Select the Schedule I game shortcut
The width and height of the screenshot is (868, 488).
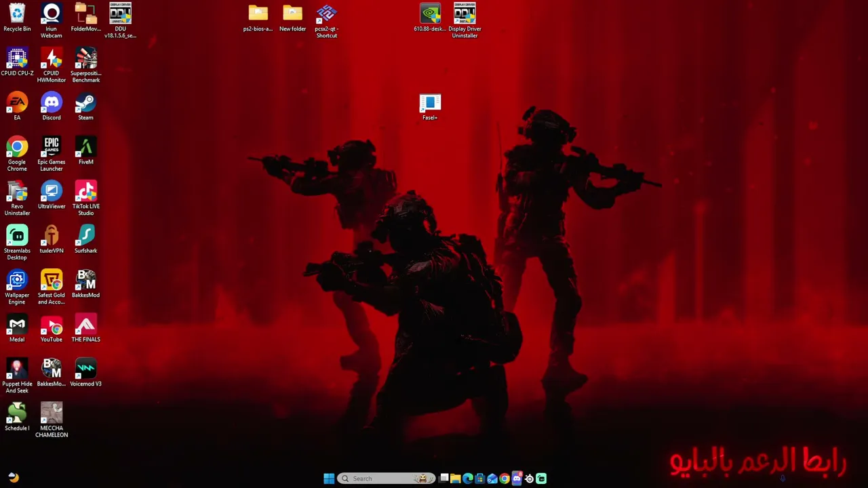17,418
